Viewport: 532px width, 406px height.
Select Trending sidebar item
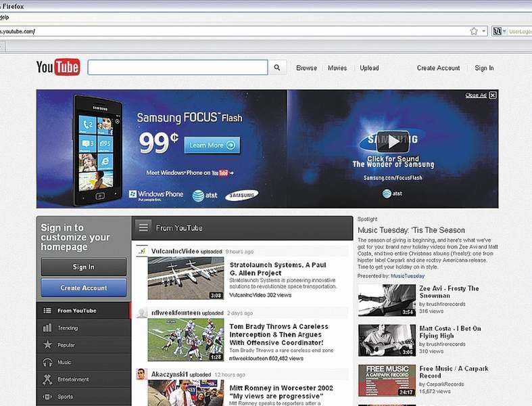pyautogui.click(x=83, y=328)
